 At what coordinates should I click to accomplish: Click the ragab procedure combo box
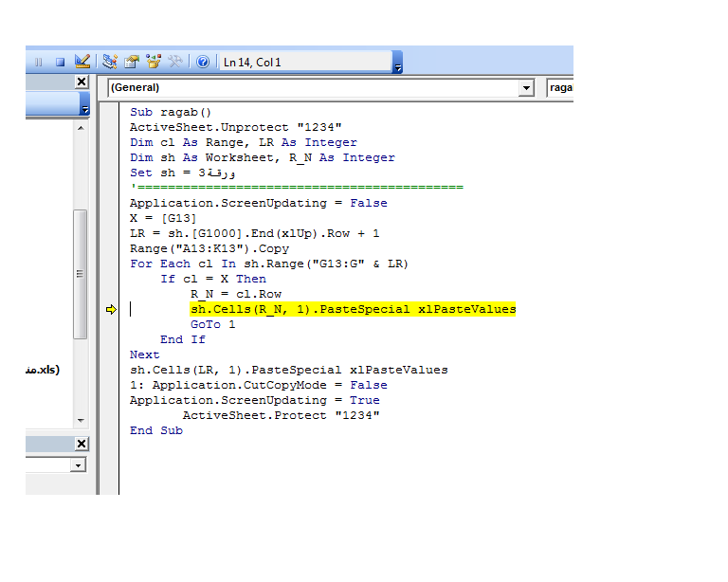click(560, 88)
